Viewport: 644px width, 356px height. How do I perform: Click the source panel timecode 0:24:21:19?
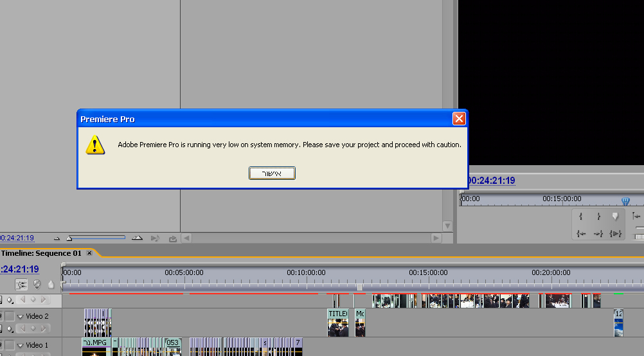(x=17, y=238)
